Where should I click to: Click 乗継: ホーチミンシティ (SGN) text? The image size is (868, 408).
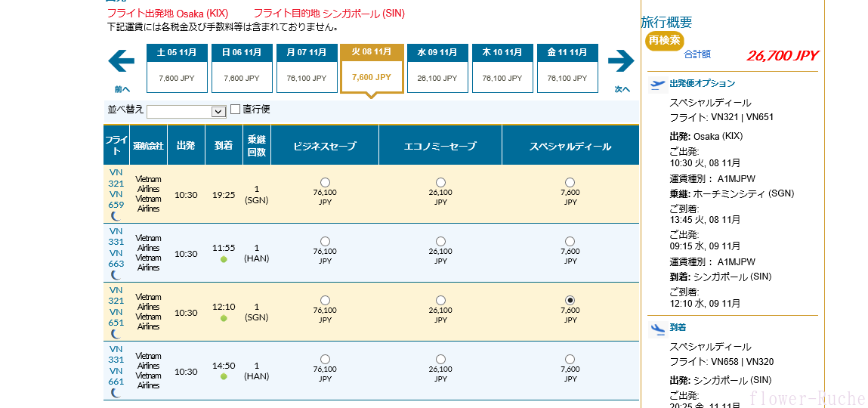(x=732, y=193)
